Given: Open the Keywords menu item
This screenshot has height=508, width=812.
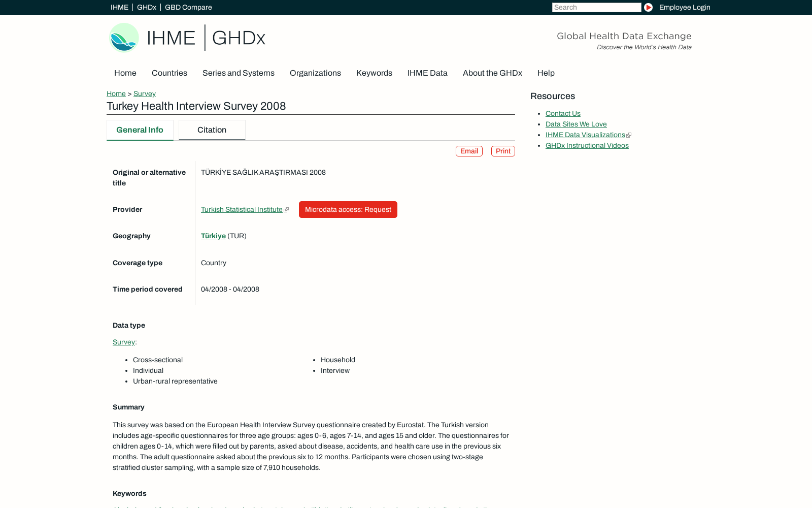Looking at the screenshot, I should (x=374, y=73).
